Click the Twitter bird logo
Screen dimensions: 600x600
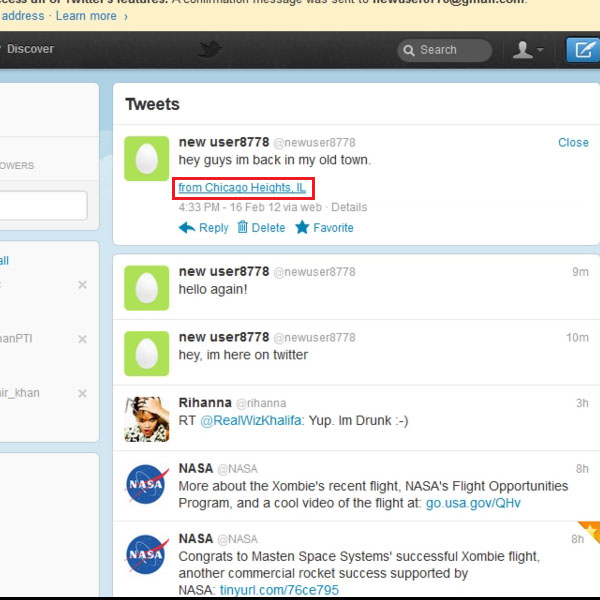pyautogui.click(x=210, y=49)
